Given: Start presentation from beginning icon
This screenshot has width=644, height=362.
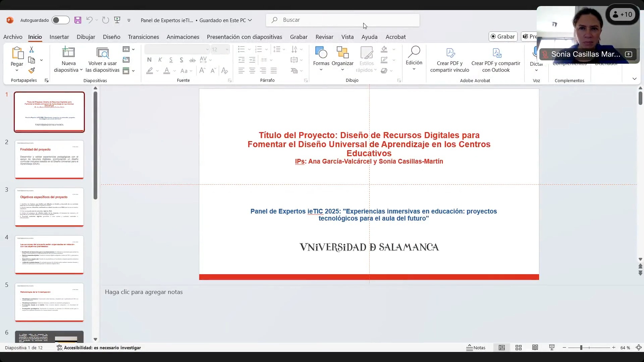Looking at the screenshot, I should pos(117,20).
